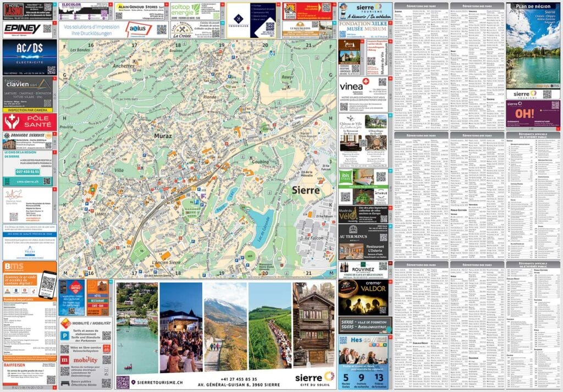
Task: Click the Hes-so logo
Action: click(x=368, y=340)
